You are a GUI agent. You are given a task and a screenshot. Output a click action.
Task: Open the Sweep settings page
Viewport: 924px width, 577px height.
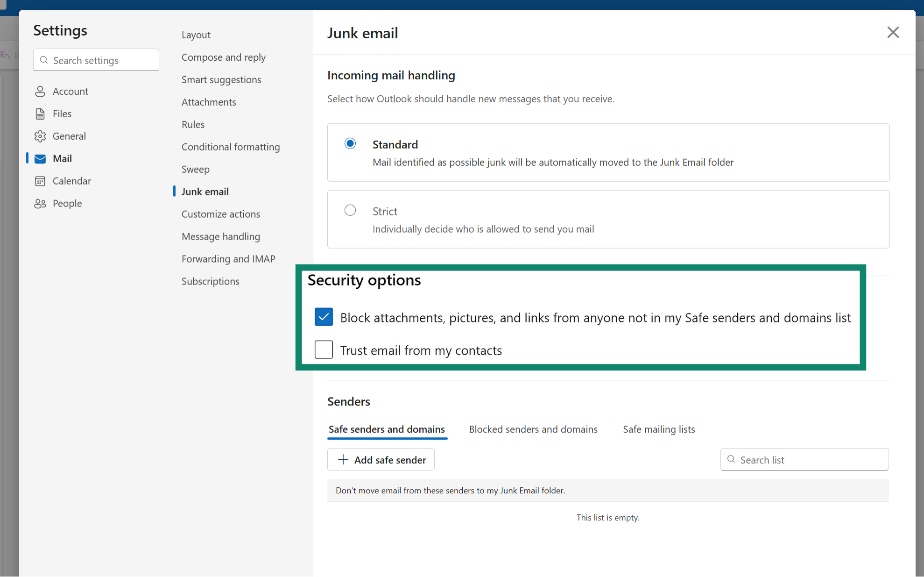point(195,169)
